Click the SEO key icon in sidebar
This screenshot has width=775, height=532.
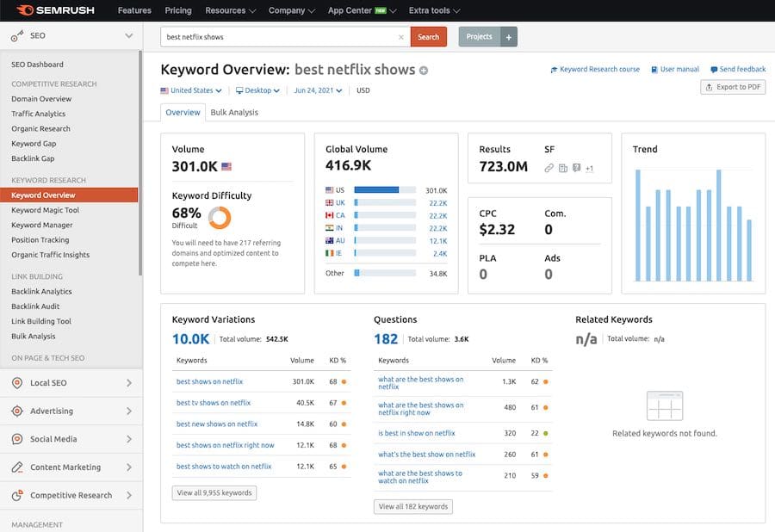pos(17,35)
